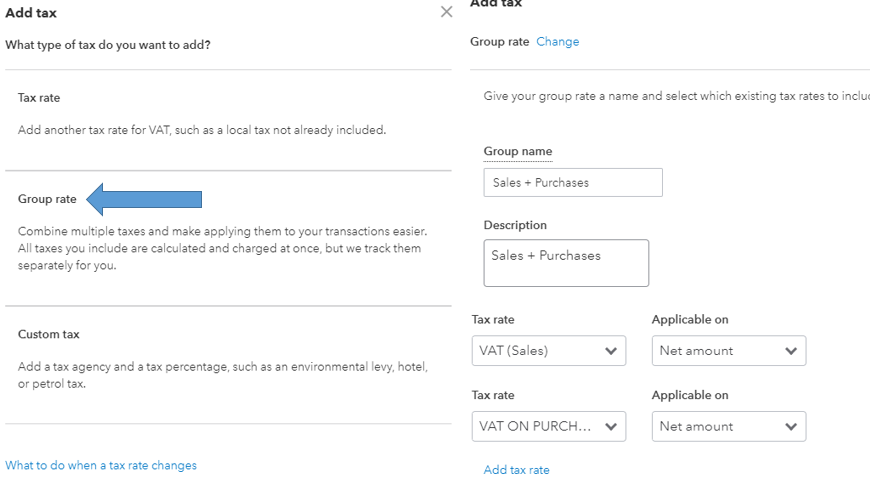Select the Group rate tax type
The width and height of the screenshot is (870, 490).
click(47, 199)
